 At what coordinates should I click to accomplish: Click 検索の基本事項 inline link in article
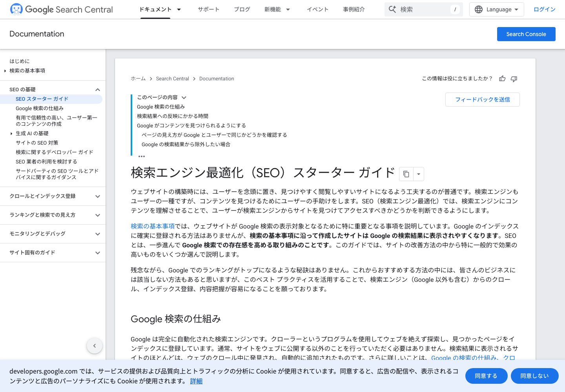click(x=153, y=226)
